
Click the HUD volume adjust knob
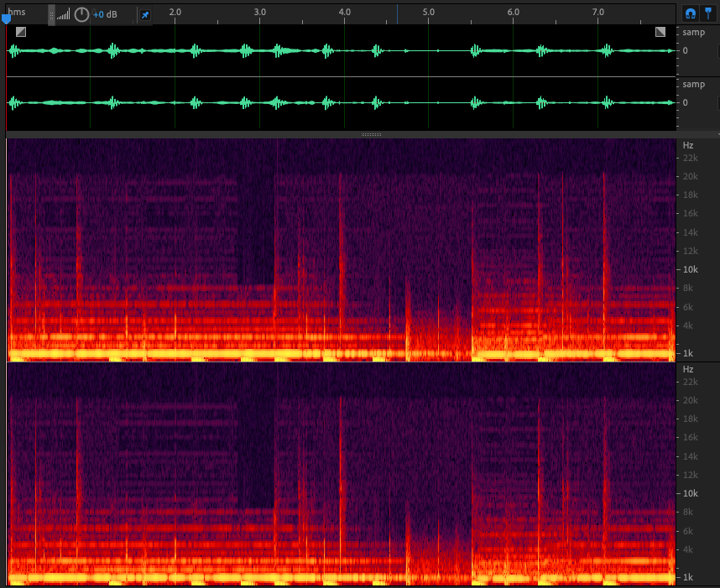pyautogui.click(x=81, y=14)
